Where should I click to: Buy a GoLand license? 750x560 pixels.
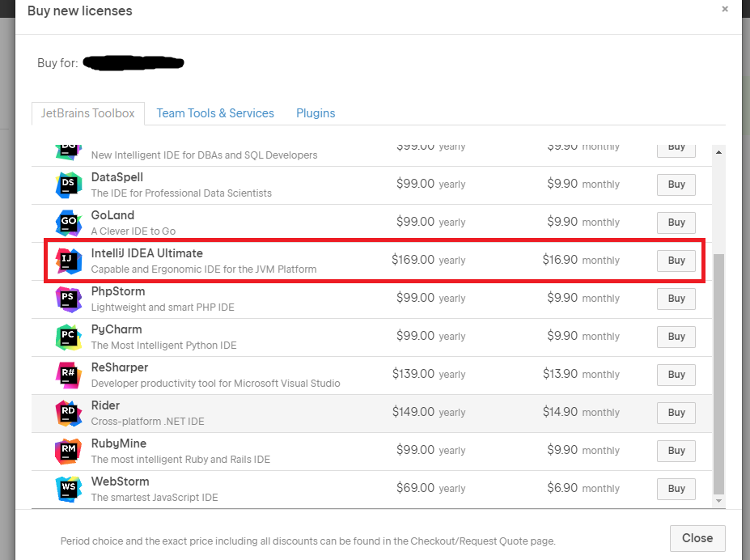click(676, 223)
